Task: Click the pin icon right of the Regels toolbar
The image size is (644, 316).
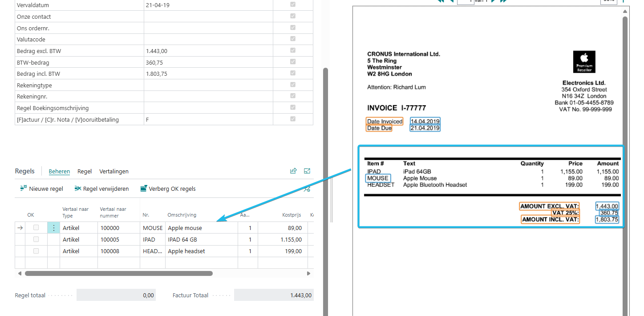Action: 307,189
